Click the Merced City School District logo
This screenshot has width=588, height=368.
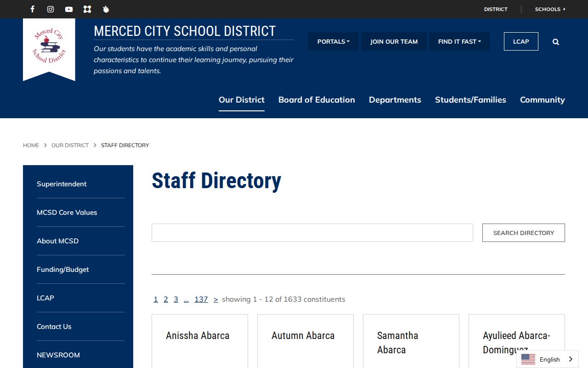[x=49, y=49]
